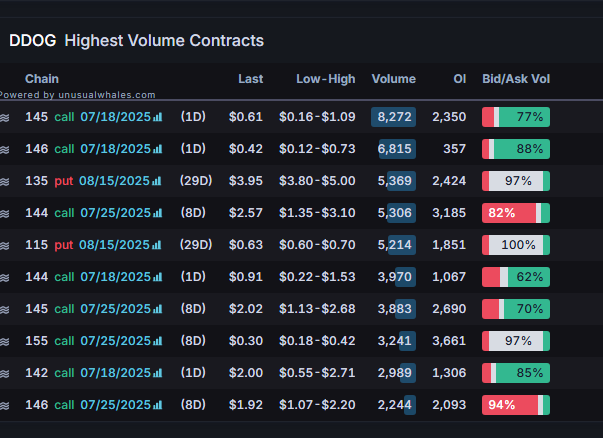The width and height of the screenshot is (603, 438).
Task: Click chart icon beside 144 call 07/18/2025
Action: pyautogui.click(x=158, y=276)
